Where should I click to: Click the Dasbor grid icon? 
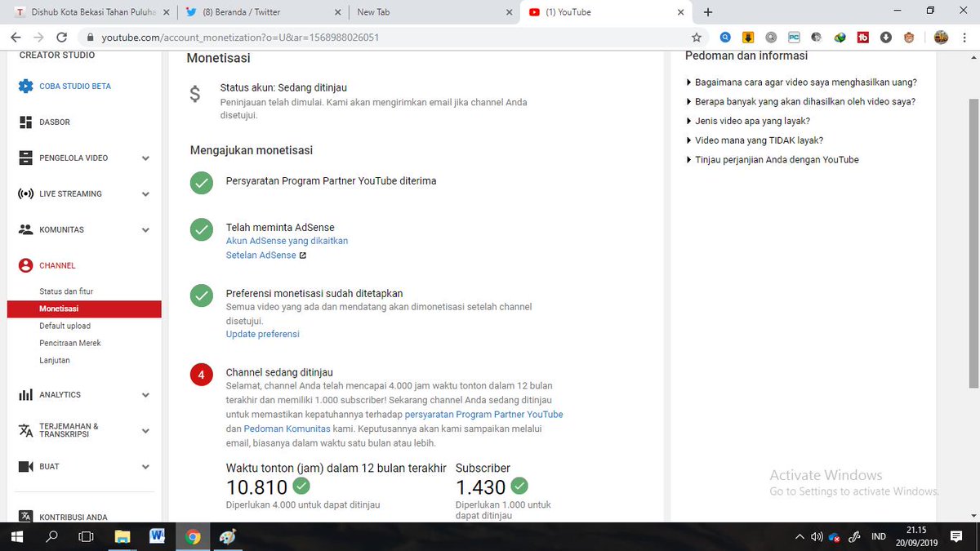click(x=25, y=122)
